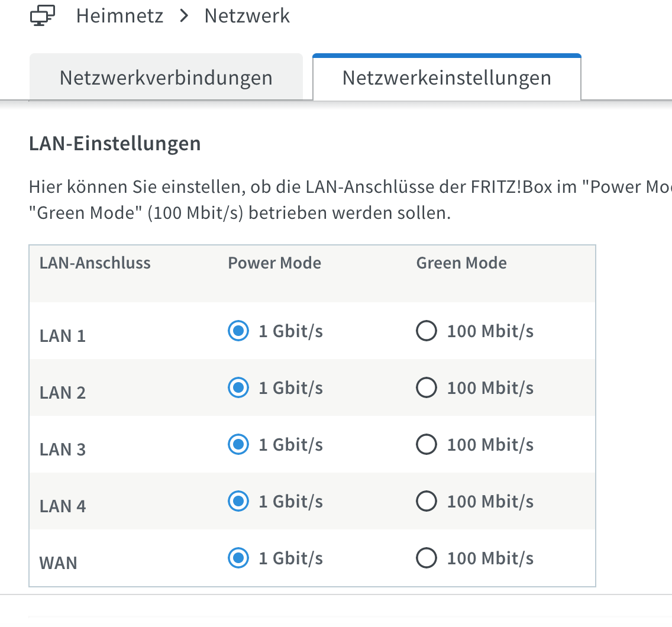Go to Heimnetz in the breadcrumb
The width and height of the screenshot is (672, 627).
pyautogui.click(x=119, y=15)
